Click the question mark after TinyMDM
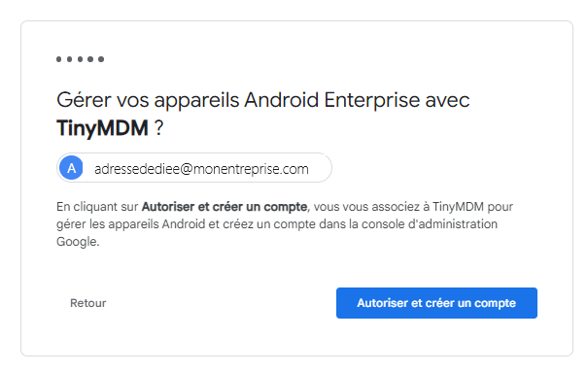 coord(159,128)
